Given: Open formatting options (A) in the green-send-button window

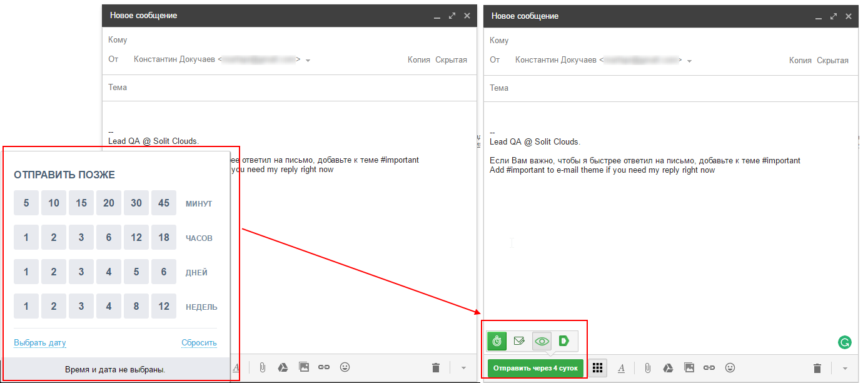Looking at the screenshot, I should coord(622,368).
